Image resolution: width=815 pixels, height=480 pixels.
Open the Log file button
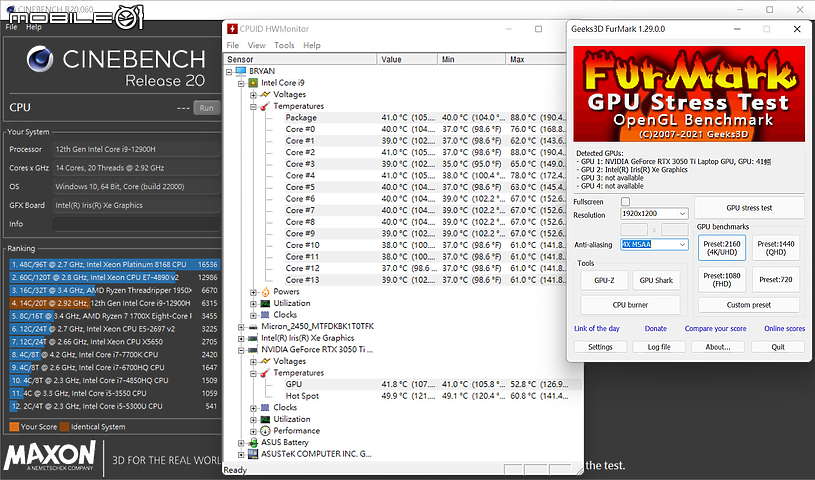coord(659,347)
